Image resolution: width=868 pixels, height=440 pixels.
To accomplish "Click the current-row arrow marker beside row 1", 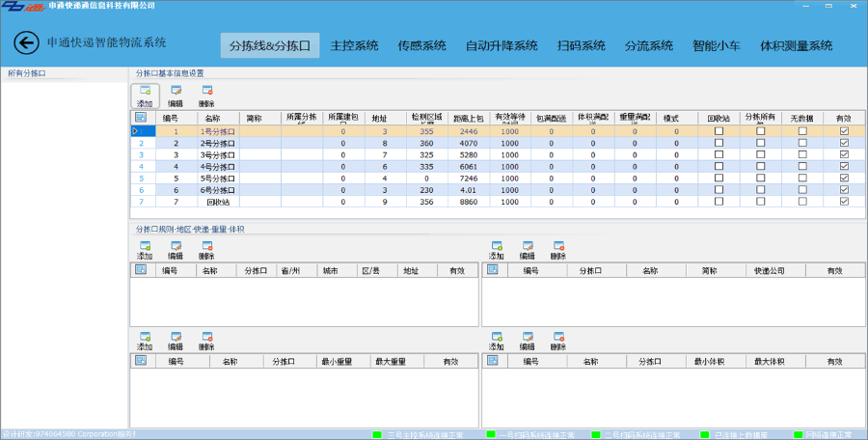I will (x=136, y=131).
